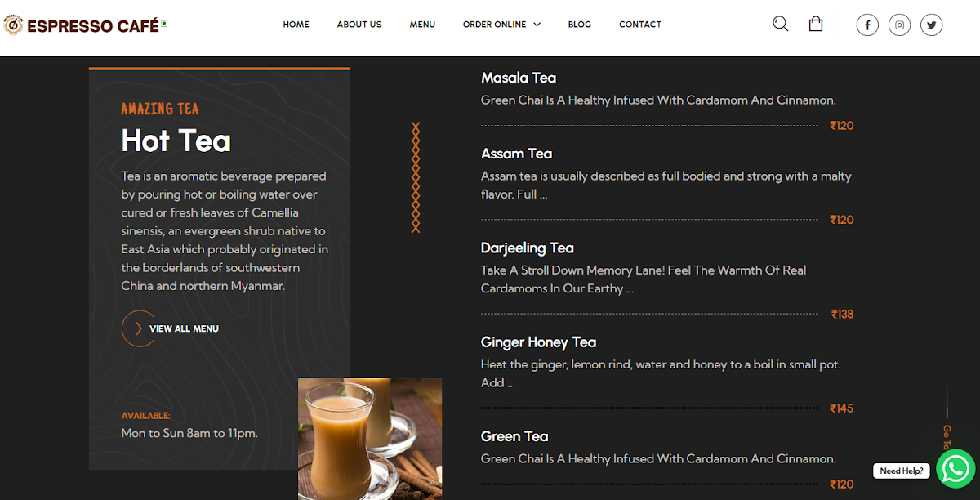980x500 pixels.
Task: Select the Assam Tea menu item
Action: (516, 154)
